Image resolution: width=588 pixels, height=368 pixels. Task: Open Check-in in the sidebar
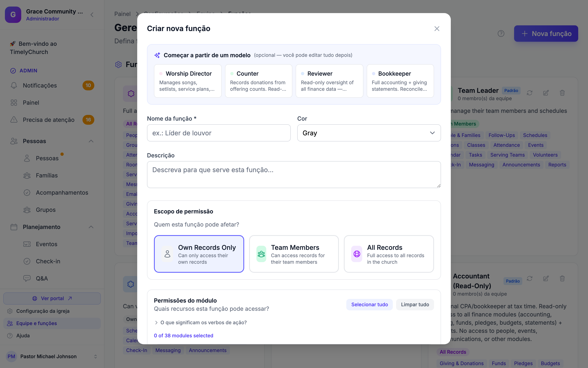click(x=48, y=261)
